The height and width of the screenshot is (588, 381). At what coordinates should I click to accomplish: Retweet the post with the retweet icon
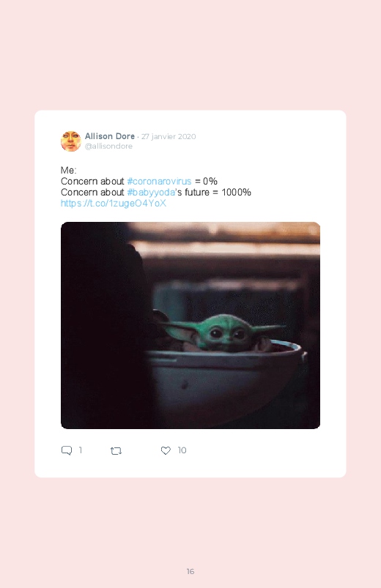pyautogui.click(x=116, y=451)
